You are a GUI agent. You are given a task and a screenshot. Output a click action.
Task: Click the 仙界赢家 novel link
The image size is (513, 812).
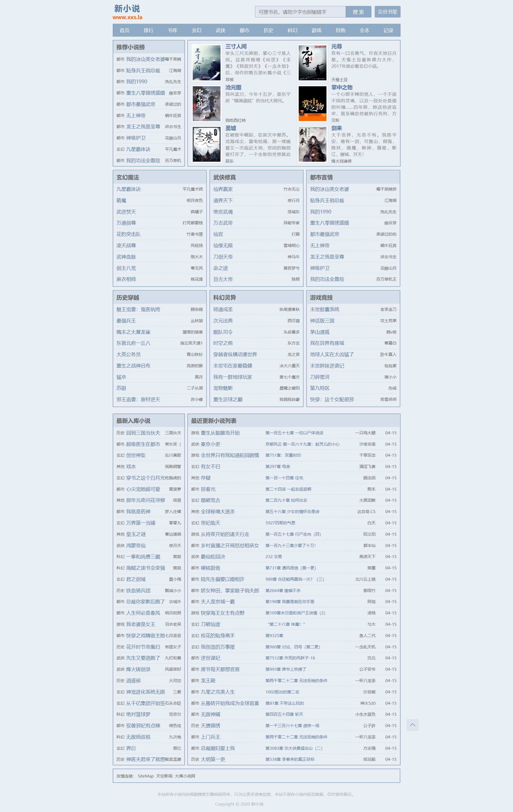pyautogui.click(x=223, y=189)
